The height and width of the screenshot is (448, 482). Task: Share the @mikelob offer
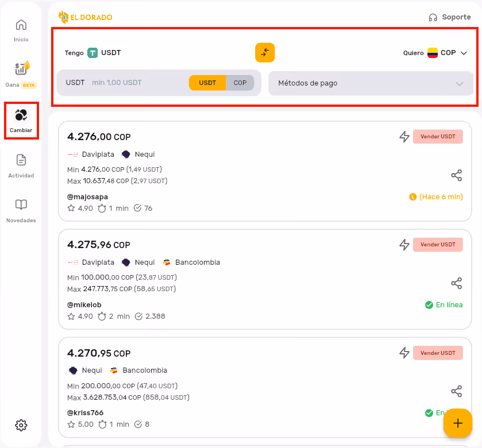(457, 283)
